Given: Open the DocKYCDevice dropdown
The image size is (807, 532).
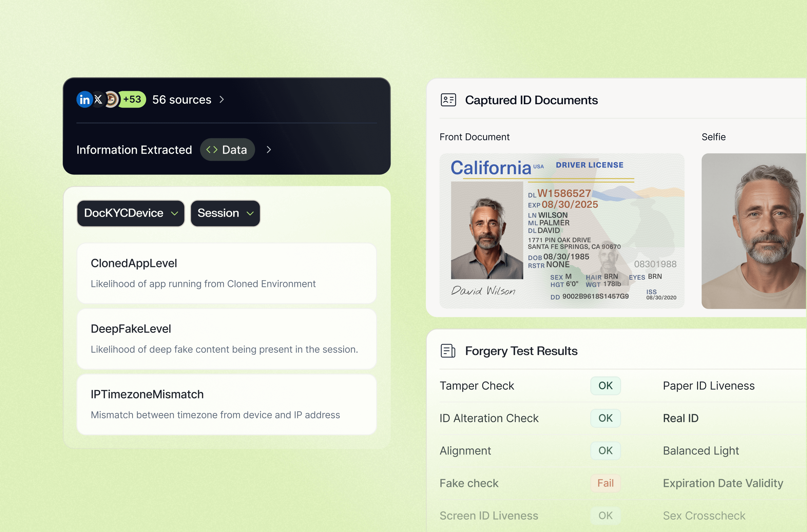Looking at the screenshot, I should click(x=131, y=213).
